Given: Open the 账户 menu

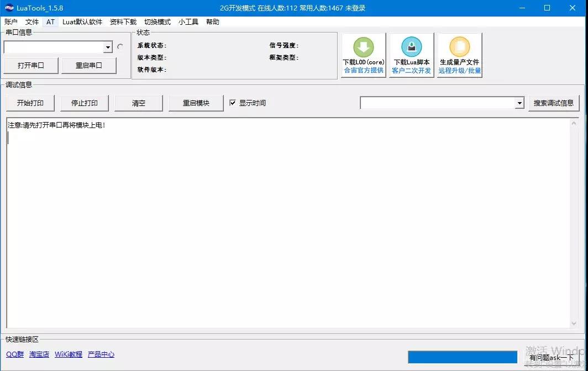Looking at the screenshot, I should pos(11,22).
